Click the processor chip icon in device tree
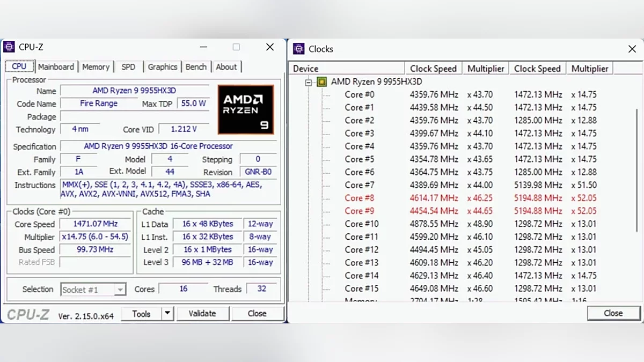Image resolution: width=644 pixels, height=362 pixels. (322, 82)
